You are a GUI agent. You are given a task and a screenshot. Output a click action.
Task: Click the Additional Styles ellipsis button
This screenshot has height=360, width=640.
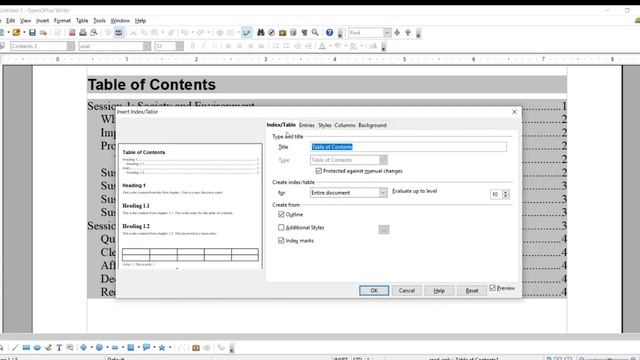coord(384,229)
